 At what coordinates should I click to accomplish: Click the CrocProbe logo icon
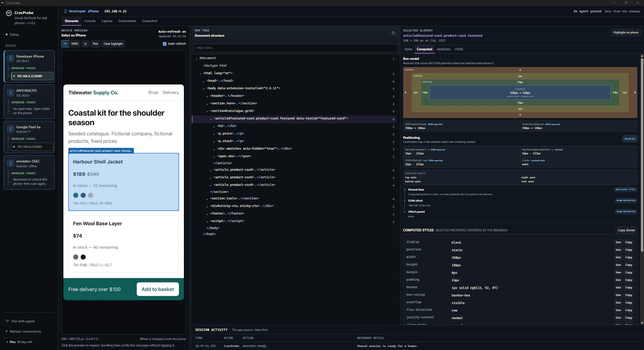[9, 13]
